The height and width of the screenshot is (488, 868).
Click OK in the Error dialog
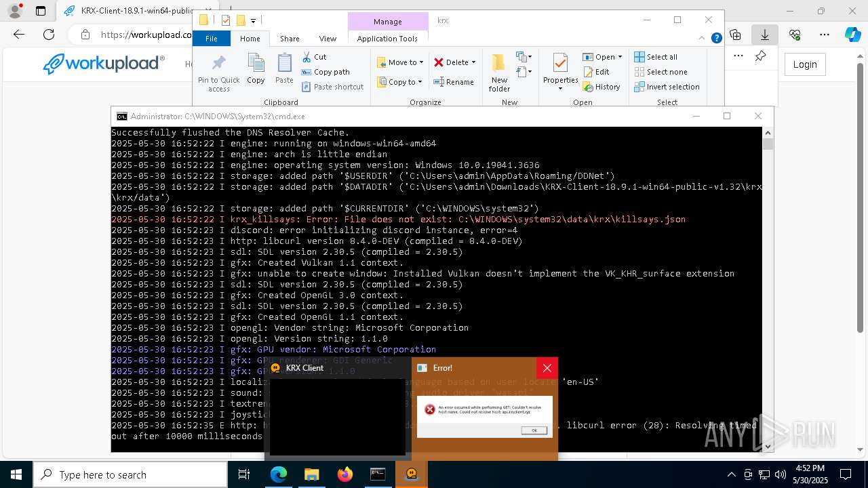click(534, 430)
